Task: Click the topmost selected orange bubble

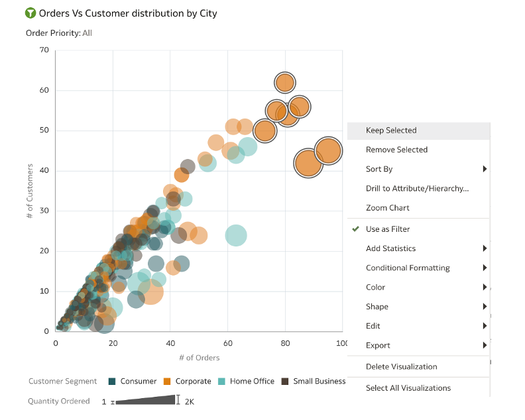Action: coord(285,83)
